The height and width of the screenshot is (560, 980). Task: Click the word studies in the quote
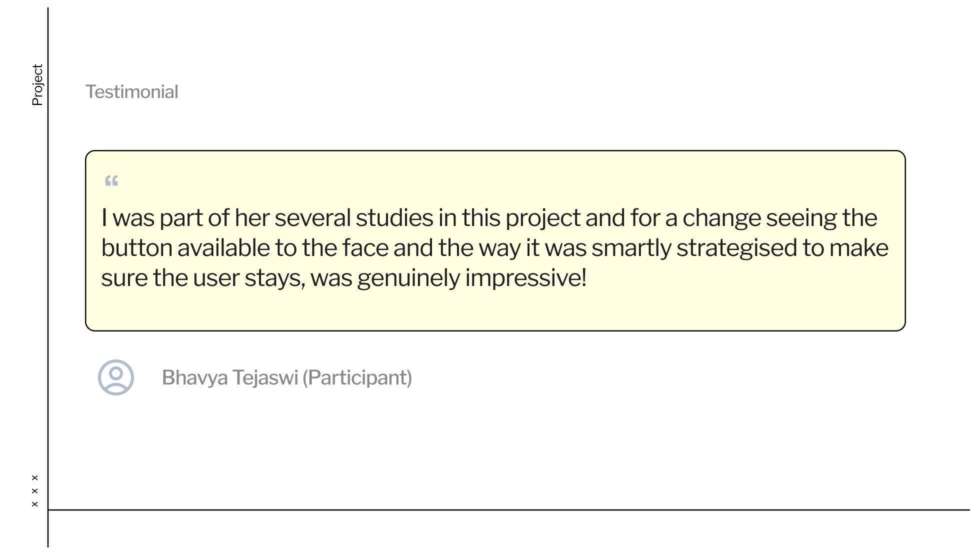pyautogui.click(x=394, y=218)
